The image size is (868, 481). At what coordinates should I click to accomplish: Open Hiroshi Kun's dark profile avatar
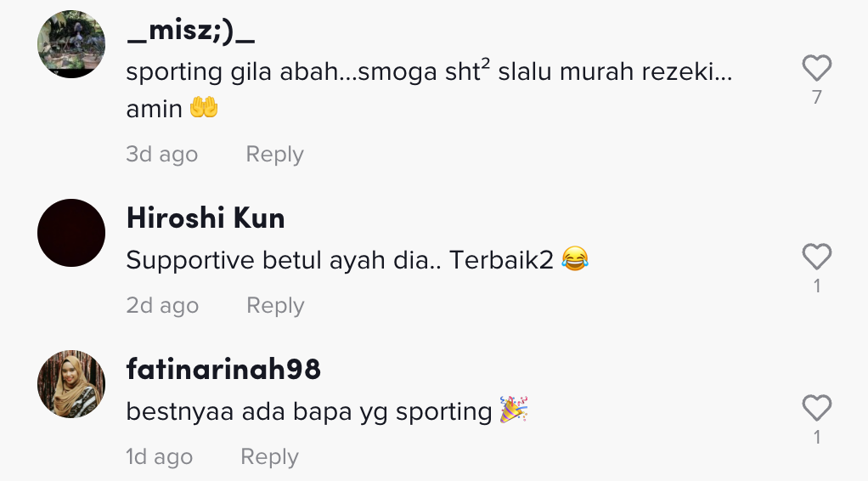pyautogui.click(x=71, y=233)
